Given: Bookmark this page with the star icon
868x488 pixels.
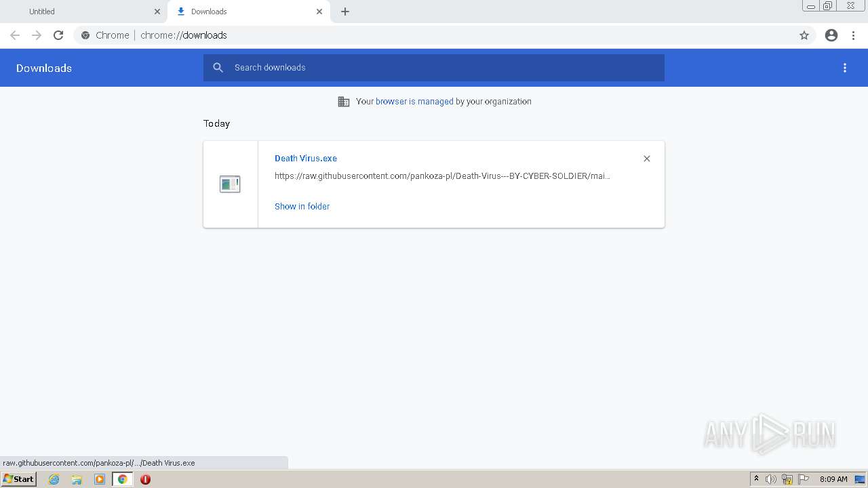Looking at the screenshot, I should (x=804, y=35).
